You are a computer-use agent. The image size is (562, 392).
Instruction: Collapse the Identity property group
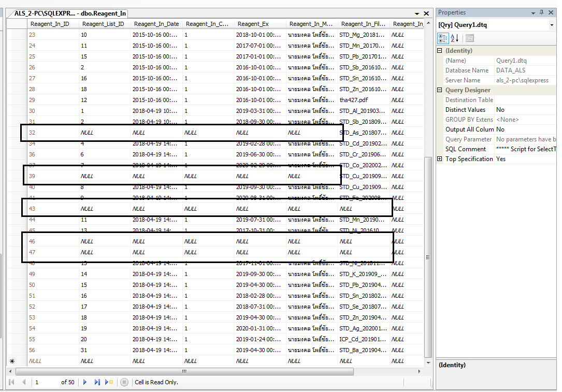(x=440, y=51)
